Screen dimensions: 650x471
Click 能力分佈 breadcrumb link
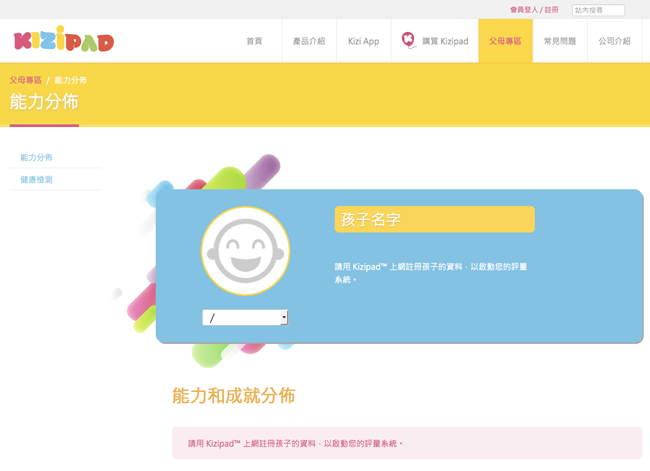(x=70, y=80)
